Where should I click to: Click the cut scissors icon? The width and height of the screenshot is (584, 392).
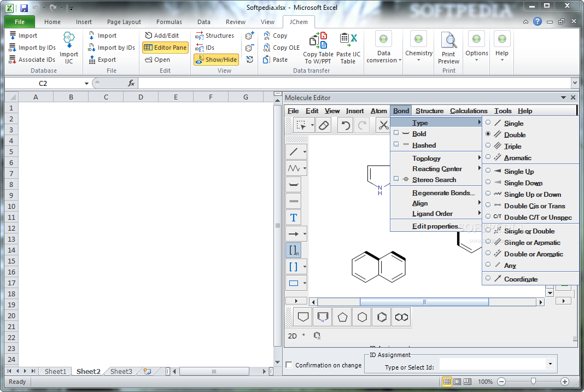[x=383, y=125]
